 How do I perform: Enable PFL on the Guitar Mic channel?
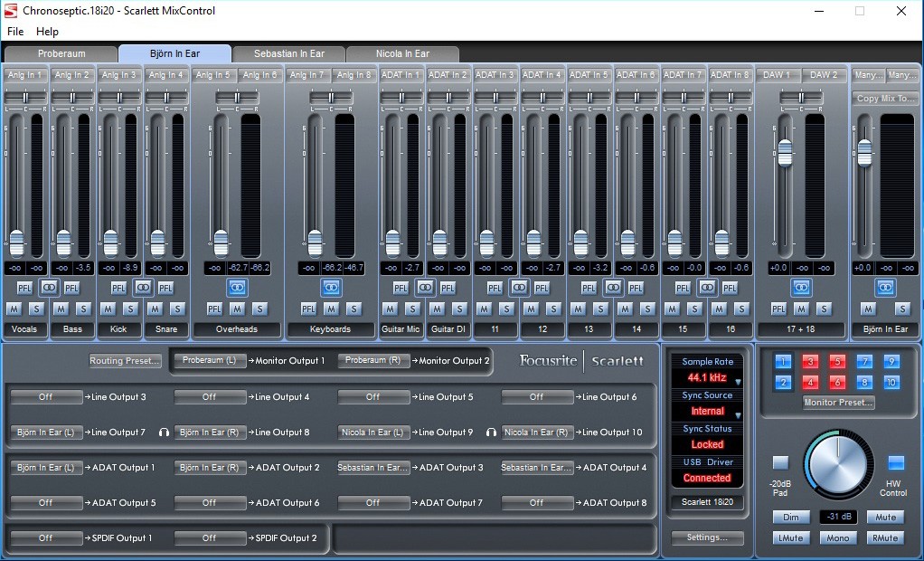coord(401,288)
